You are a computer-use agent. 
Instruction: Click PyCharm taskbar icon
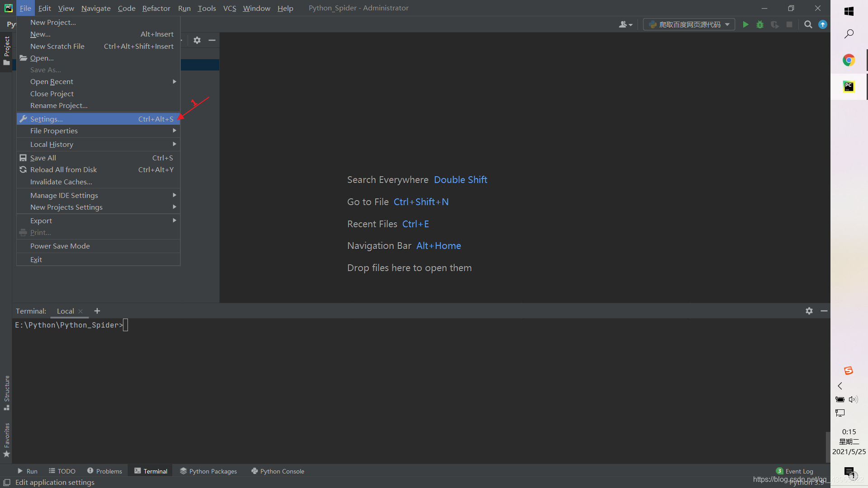pos(849,86)
